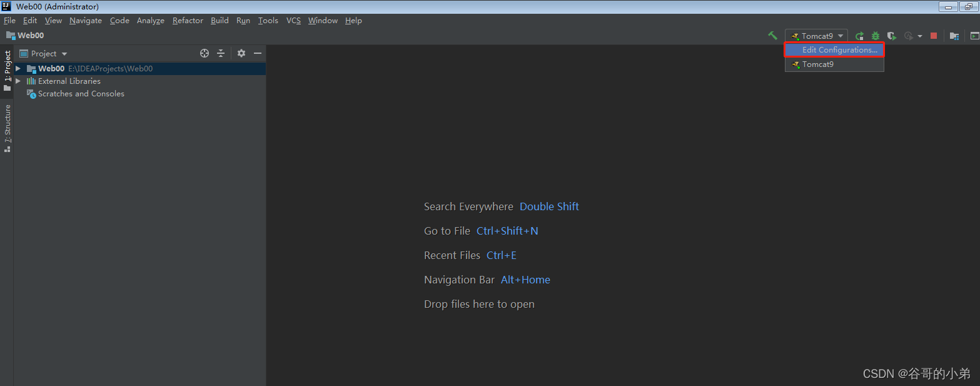The width and height of the screenshot is (980, 386).
Task: Open the Analyze menu
Action: 151,21
